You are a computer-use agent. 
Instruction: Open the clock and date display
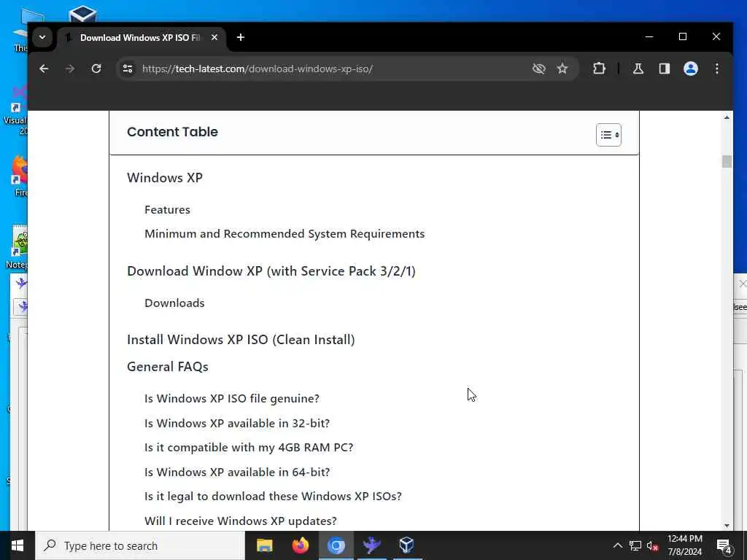click(684, 545)
